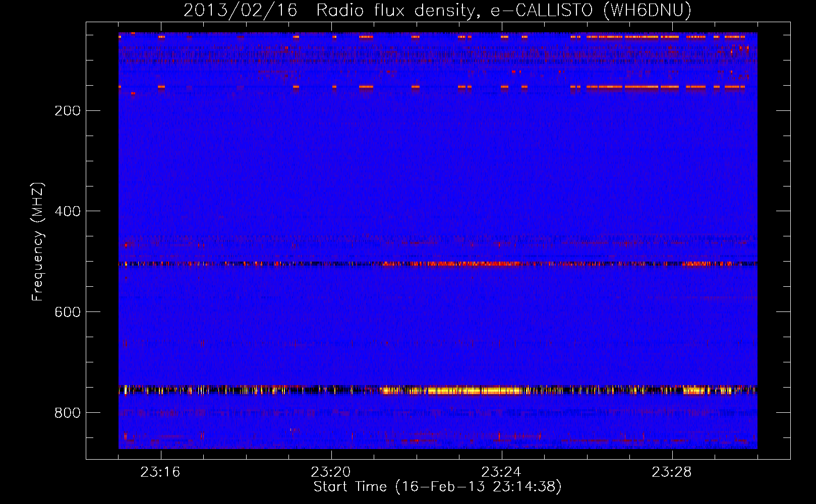Click the 800 frequency tick label
The height and width of the screenshot is (504, 816).
pos(68,413)
